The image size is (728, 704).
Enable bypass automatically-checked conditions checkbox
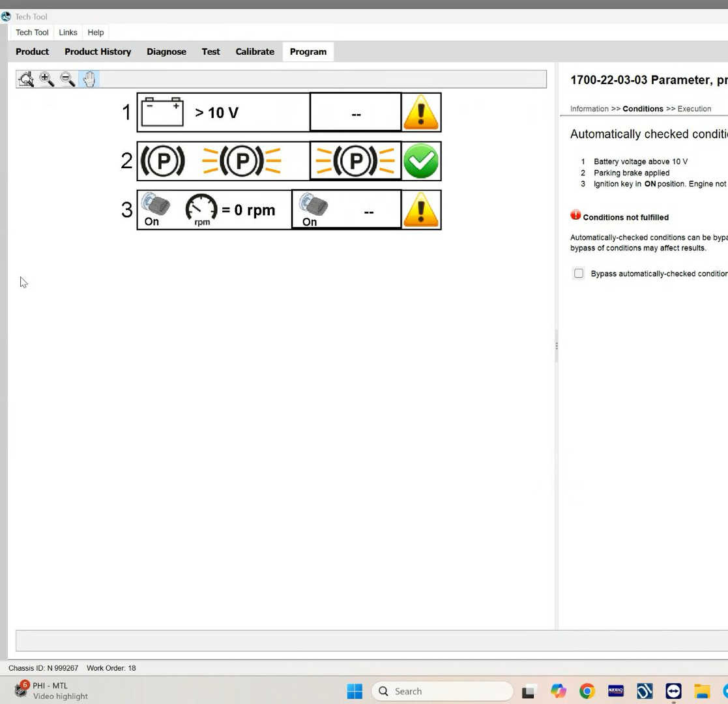pyautogui.click(x=579, y=274)
